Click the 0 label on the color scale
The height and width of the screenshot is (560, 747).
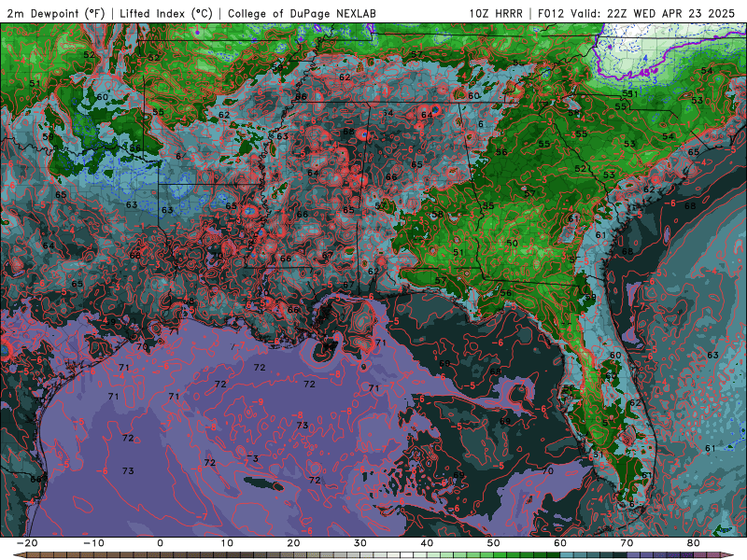pos(160,543)
